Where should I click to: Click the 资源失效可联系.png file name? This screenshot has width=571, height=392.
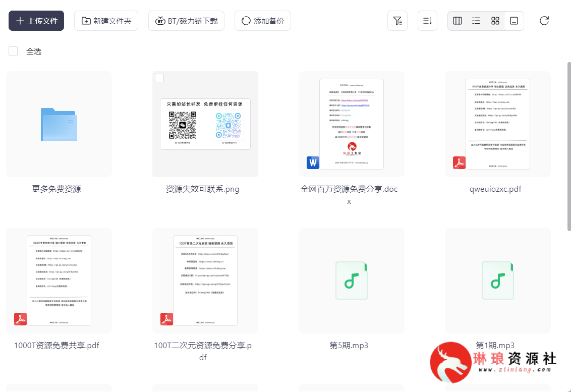(202, 189)
